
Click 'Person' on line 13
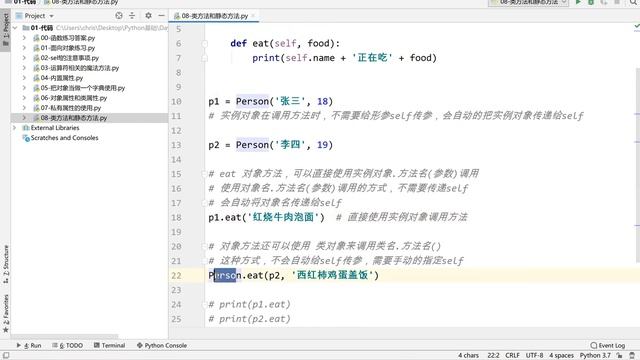pos(252,145)
